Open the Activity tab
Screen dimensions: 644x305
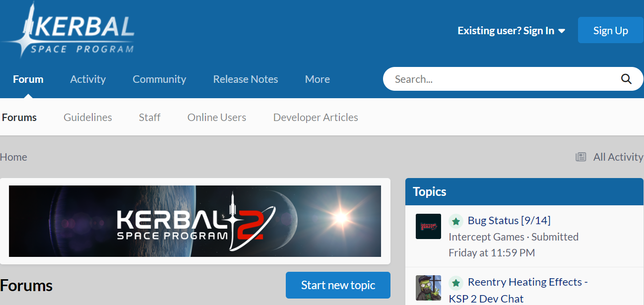pos(88,79)
